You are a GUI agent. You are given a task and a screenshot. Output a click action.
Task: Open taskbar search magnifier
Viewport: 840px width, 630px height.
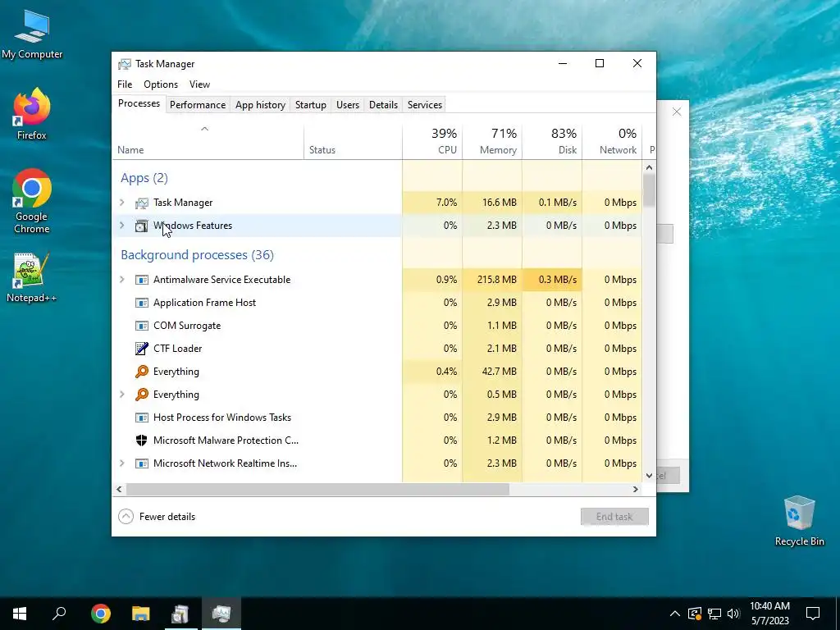[59, 614]
